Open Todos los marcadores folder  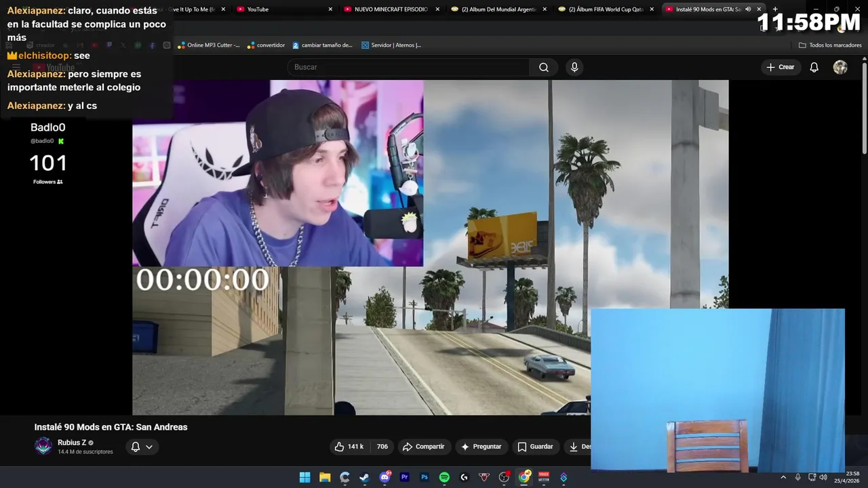coord(830,45)
